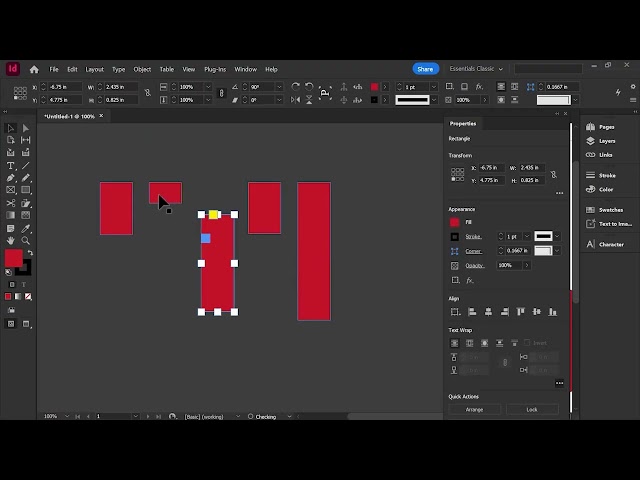640x480 pixels.
Task: Open the Plug-Ins menu
Action: click(x=215, y=69)
